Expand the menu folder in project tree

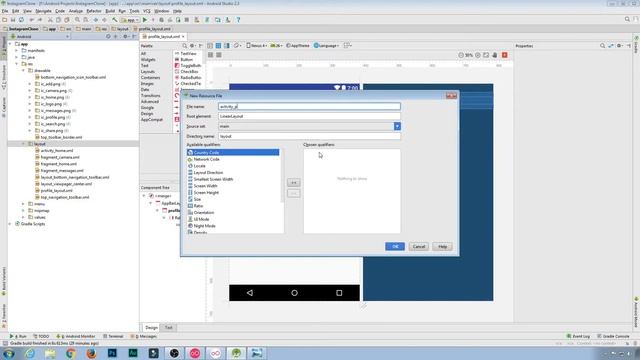pyautogui.click(x=23, y=204)
